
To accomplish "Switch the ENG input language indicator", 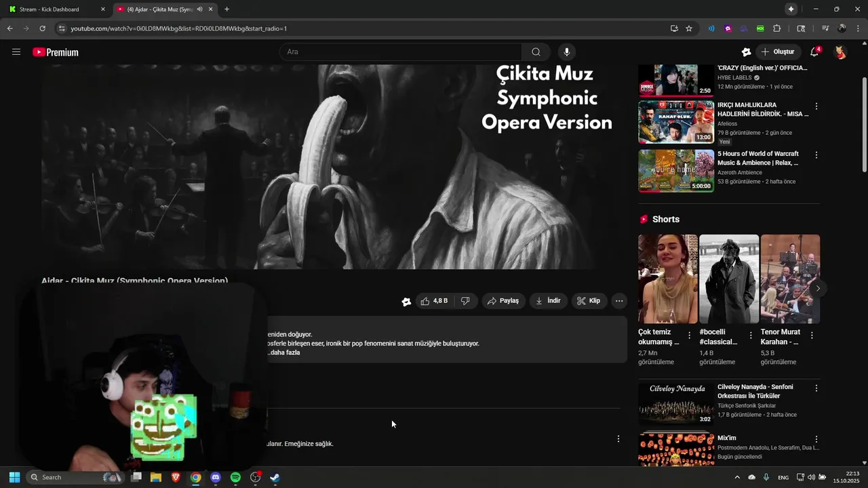I will click(x=783, y=478).
